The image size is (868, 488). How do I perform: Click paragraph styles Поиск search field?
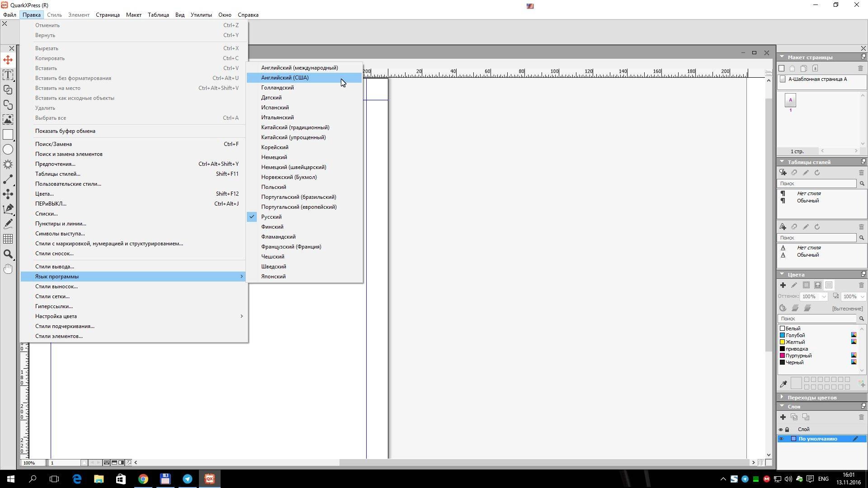pos(816,183)
